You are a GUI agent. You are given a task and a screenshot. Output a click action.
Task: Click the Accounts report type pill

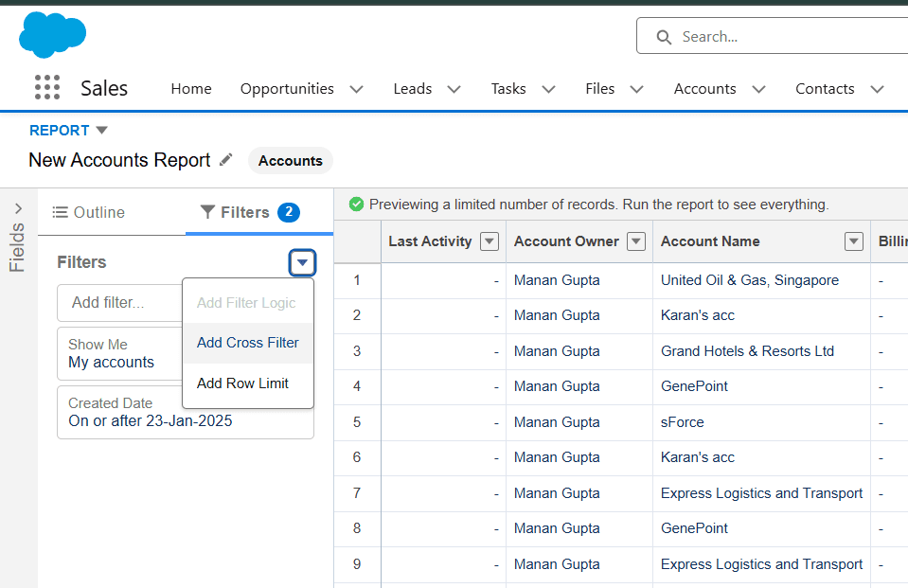tap(290, 160)
